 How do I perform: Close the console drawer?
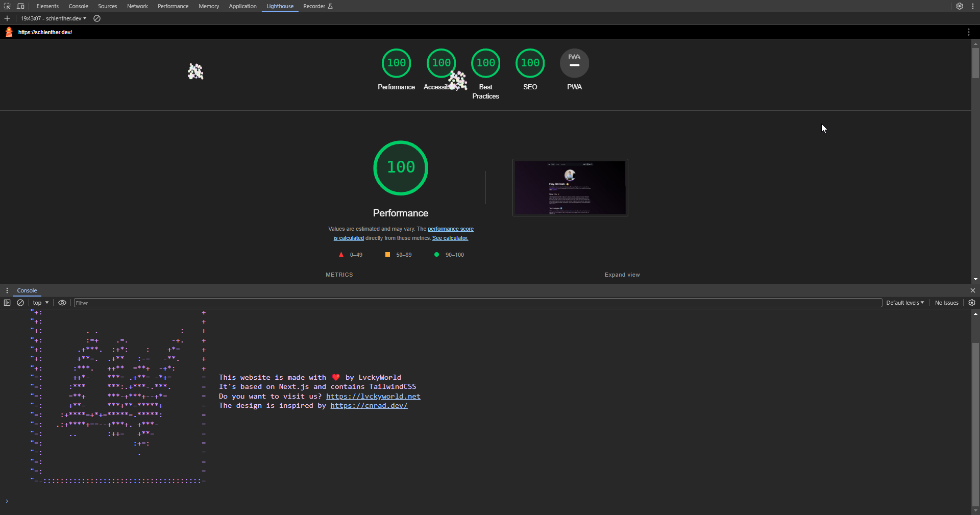972,290
